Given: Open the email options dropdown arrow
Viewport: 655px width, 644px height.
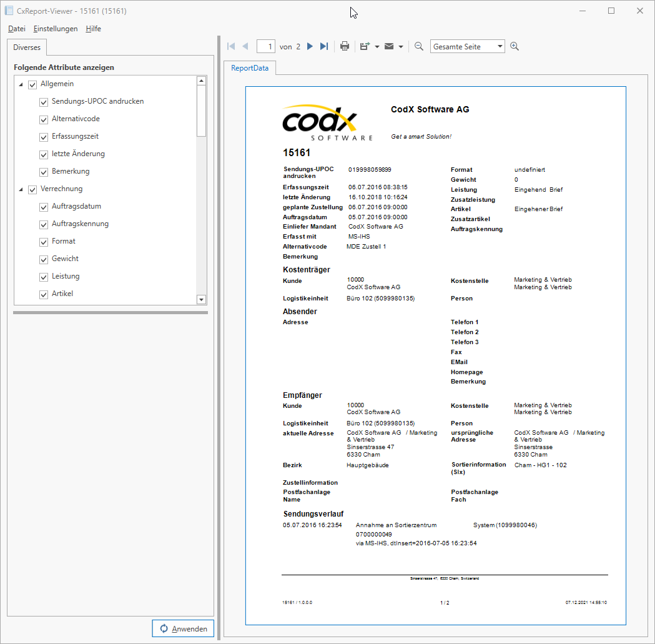Looking at the screenshot, I should (401, 47).
